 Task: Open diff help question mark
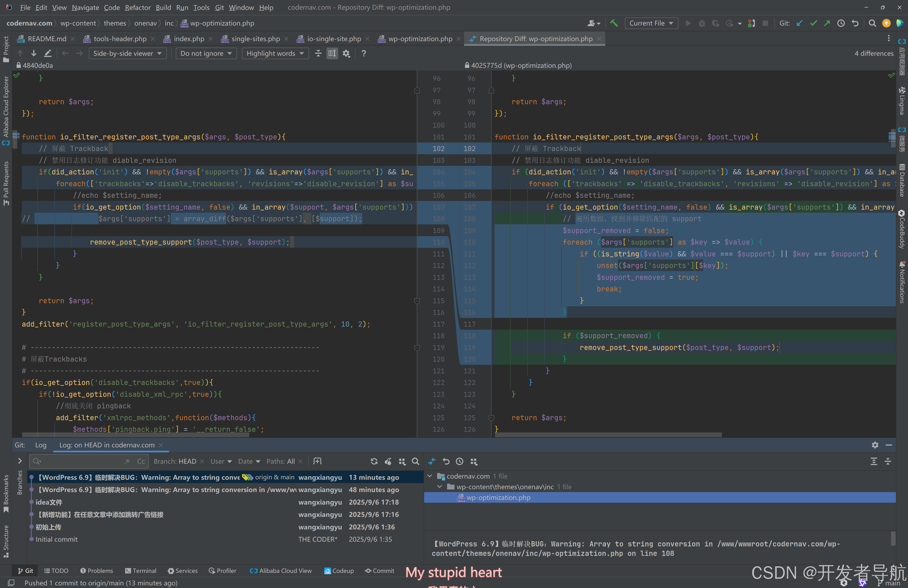tap(364, 53)
